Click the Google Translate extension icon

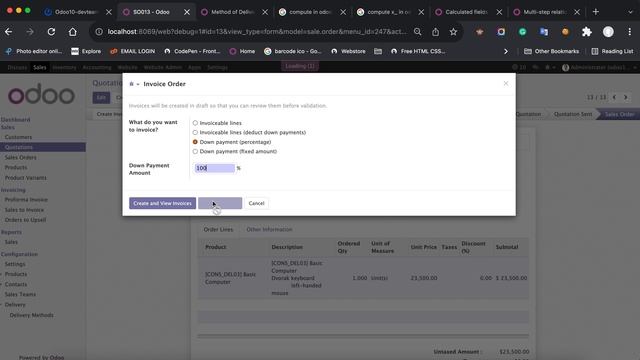(544, 31)
